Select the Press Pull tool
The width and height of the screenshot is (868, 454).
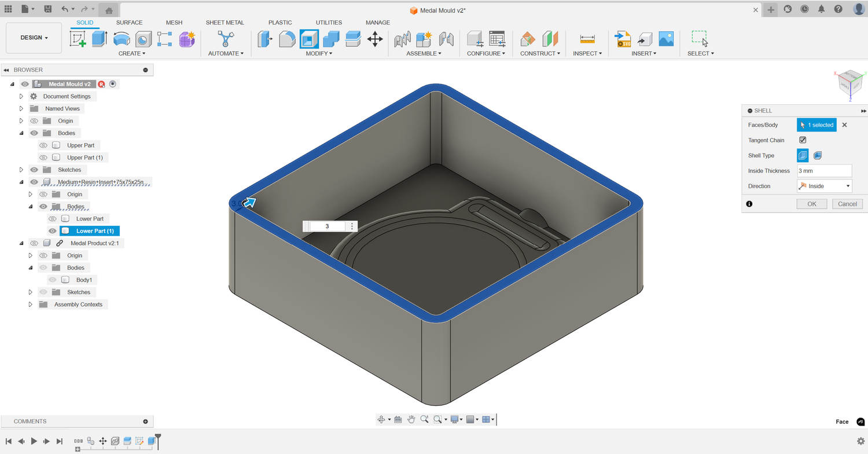(x=265, y=39)
